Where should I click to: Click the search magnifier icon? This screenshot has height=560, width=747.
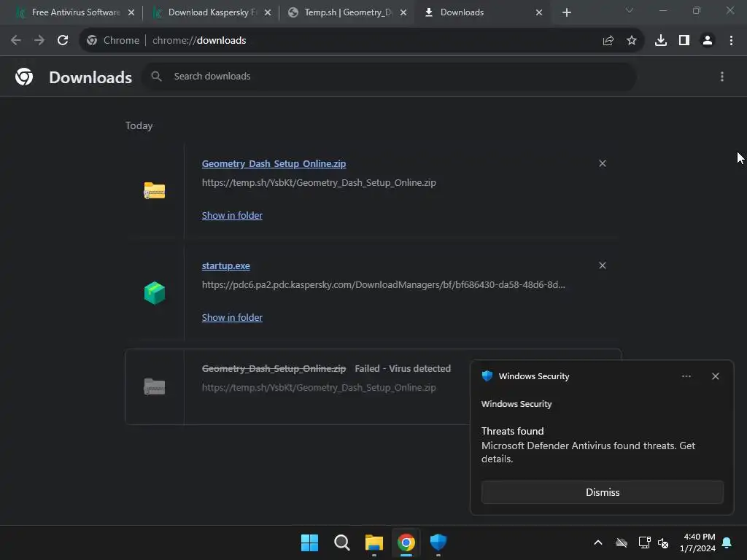tap(156, 76)
